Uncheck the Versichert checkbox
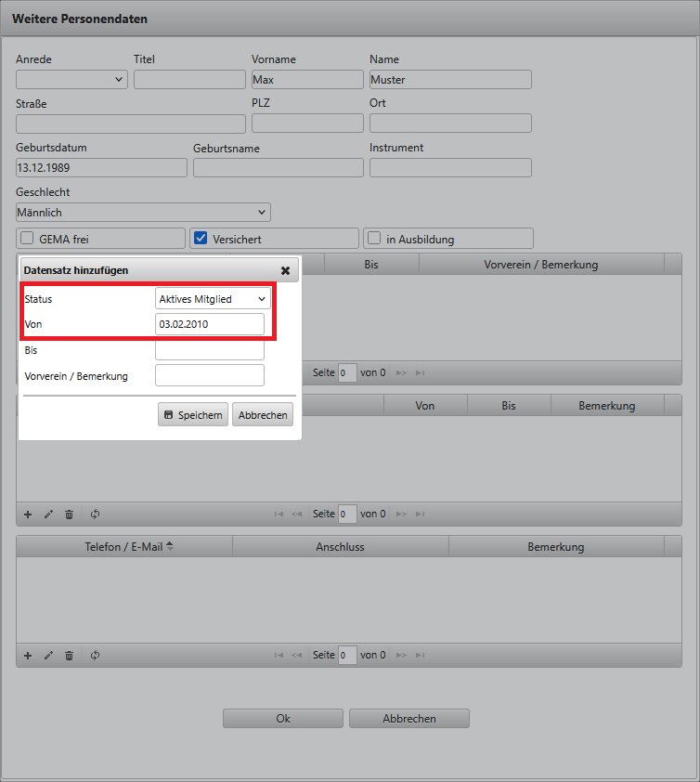The width and height of the screenshot is (700, 782). [201, 239]
